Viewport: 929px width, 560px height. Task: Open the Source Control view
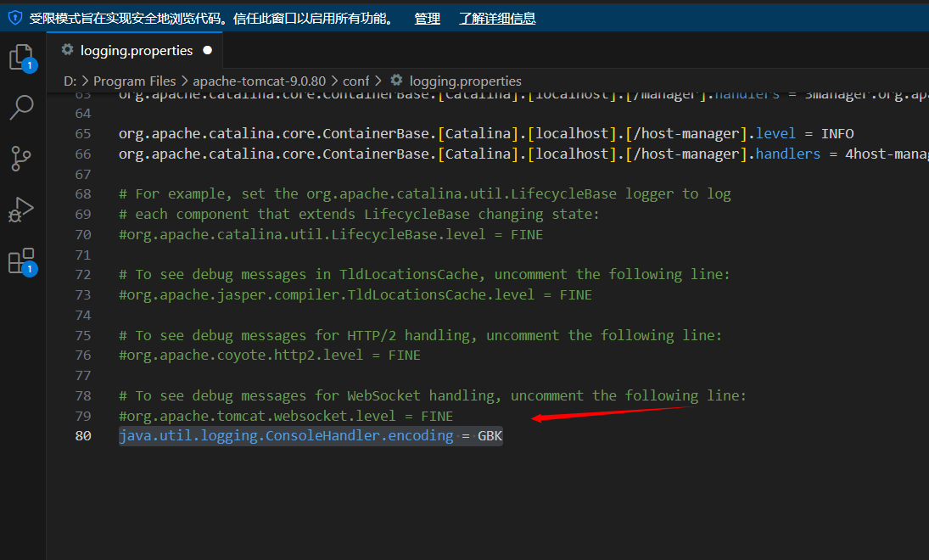[22, 159]
